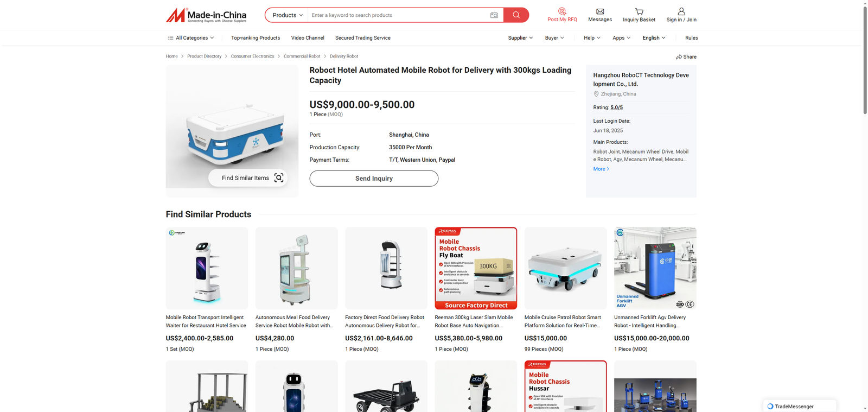Expand the English language selector

point(654,38)
